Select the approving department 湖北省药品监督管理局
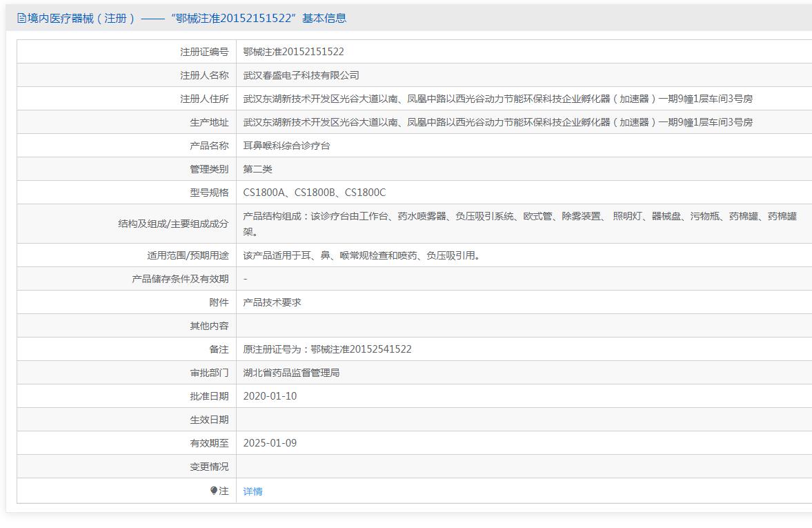Viewport: 812px width, 528px height. [x=291, y=373]
